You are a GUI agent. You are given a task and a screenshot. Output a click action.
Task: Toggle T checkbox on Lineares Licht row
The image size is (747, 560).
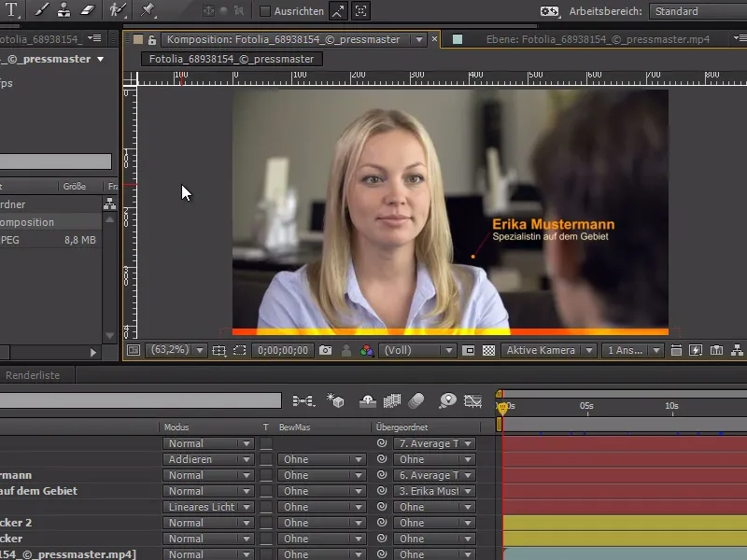coord(266,507)
